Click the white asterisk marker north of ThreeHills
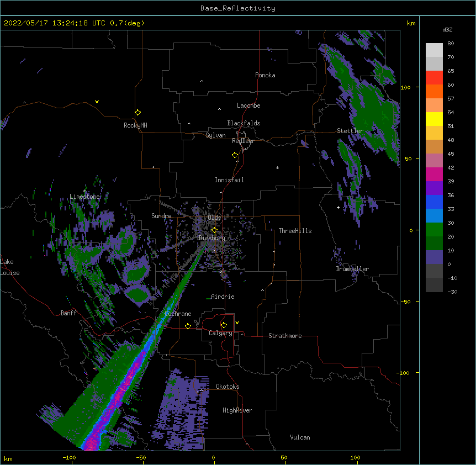476x465 pixels. pos(277,167)
